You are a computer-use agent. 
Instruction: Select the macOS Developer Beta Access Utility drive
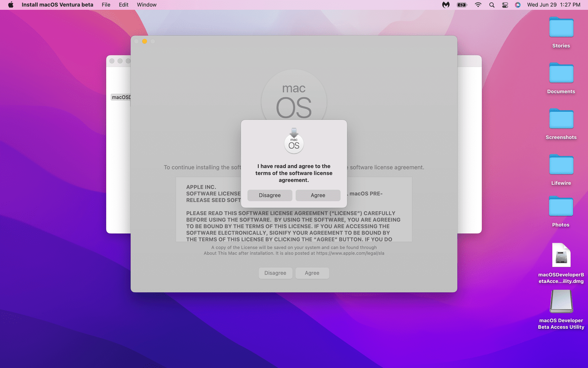pyautogui.click(x=561, y=310)
